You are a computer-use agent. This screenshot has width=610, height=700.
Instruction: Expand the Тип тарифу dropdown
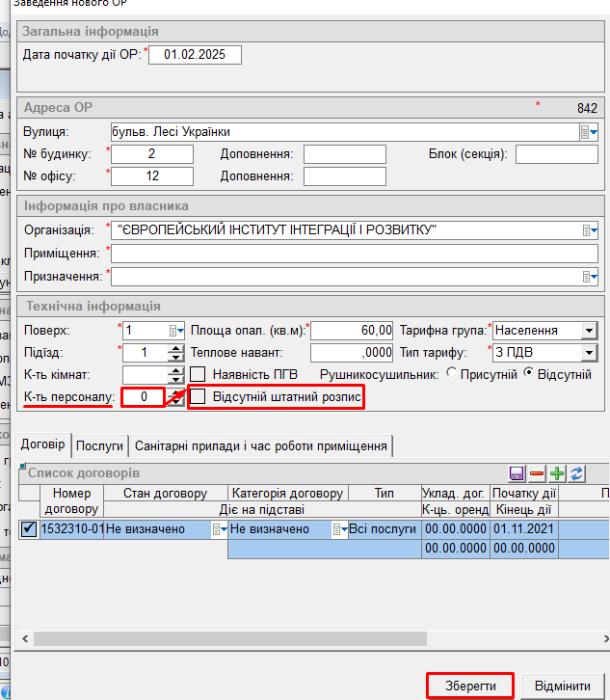589,353
